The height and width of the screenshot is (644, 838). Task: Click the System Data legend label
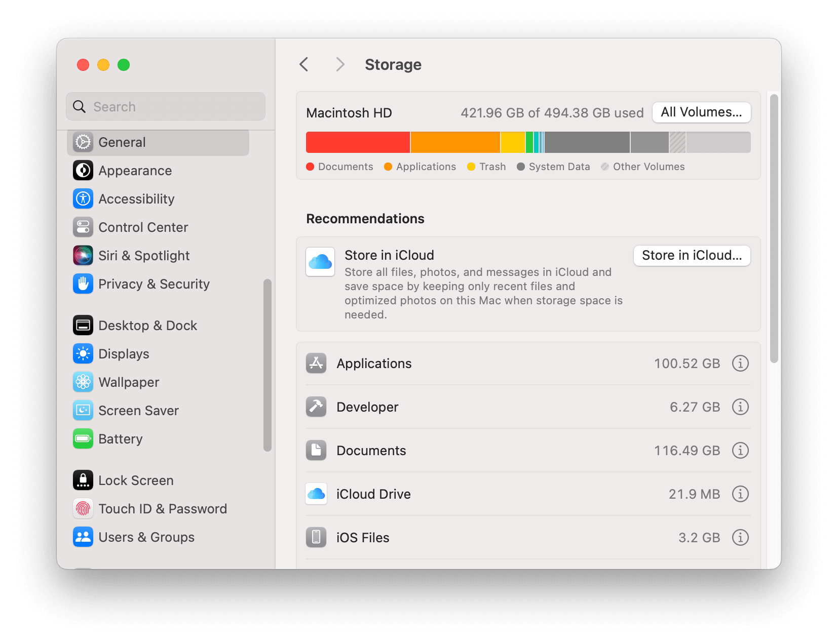(x=559, y=167)
